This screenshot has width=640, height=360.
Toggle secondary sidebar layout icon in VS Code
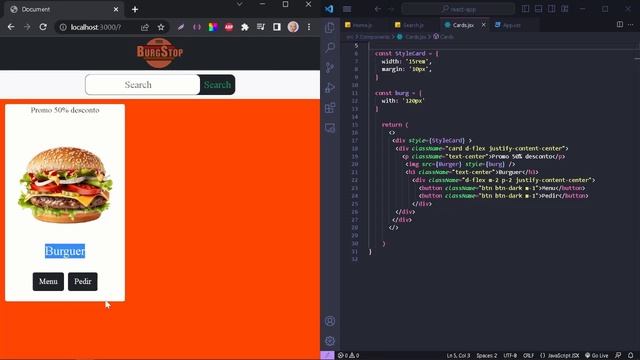551,9
